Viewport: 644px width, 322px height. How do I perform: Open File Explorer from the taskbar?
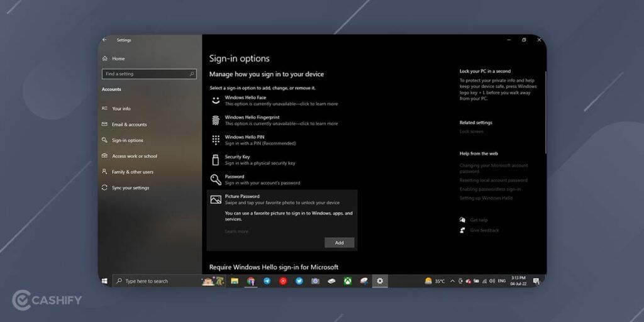235,281
